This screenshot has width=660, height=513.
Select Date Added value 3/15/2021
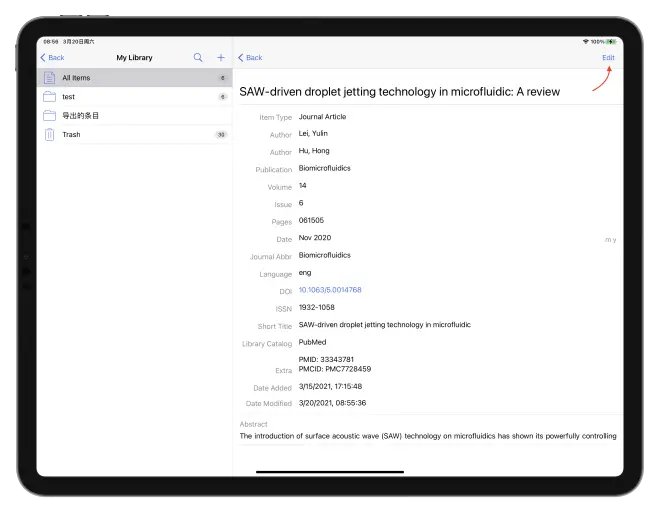point(330,386)
